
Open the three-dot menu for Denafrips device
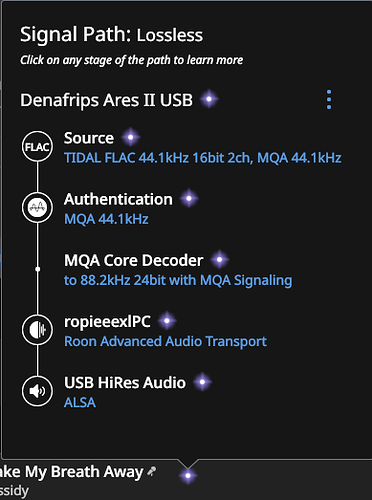tap(329, 99)
